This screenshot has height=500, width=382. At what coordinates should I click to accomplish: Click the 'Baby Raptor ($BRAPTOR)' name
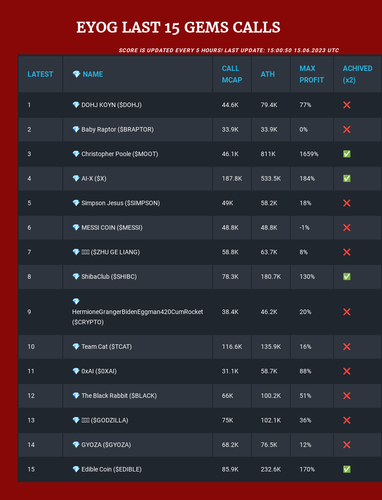click(118, 129)
